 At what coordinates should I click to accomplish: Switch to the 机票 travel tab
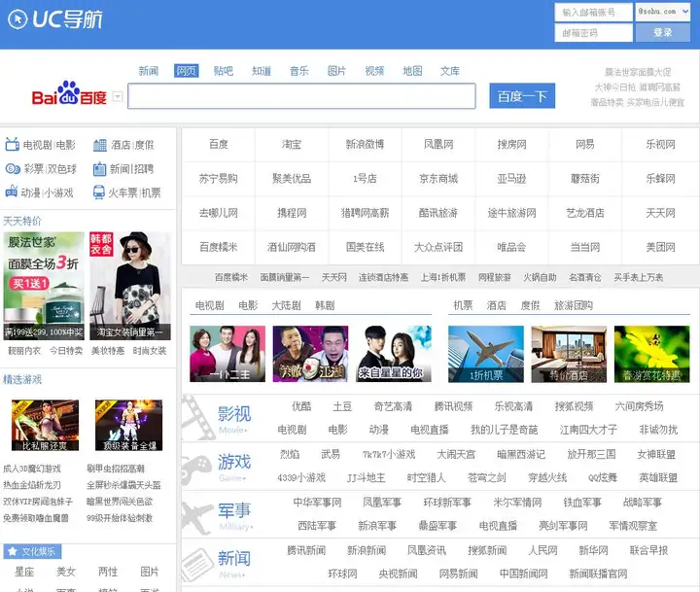tap(463, 305)
